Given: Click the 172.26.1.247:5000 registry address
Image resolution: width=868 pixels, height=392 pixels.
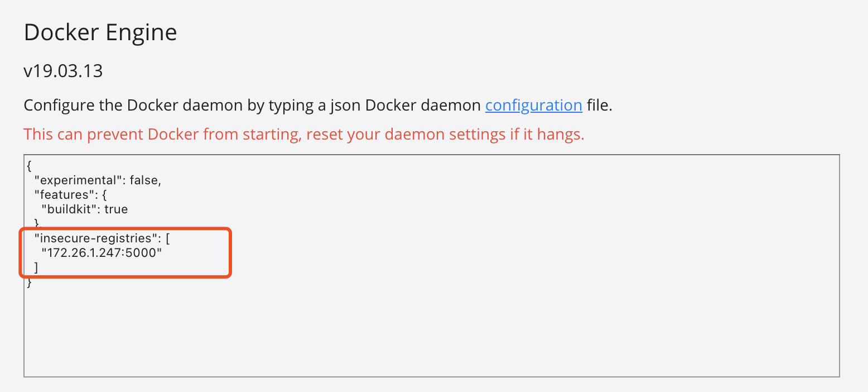Looking at the screenshot, I should point(102,254).
